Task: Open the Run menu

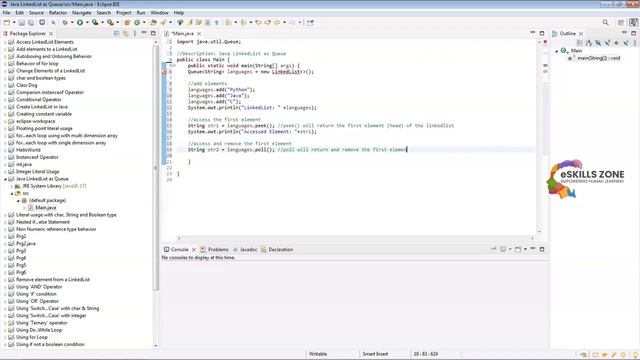Action: [x=140, y=13]
